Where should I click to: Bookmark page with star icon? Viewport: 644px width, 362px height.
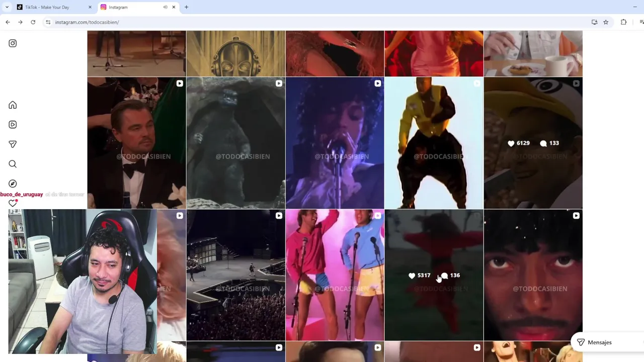tap(606, 22)
